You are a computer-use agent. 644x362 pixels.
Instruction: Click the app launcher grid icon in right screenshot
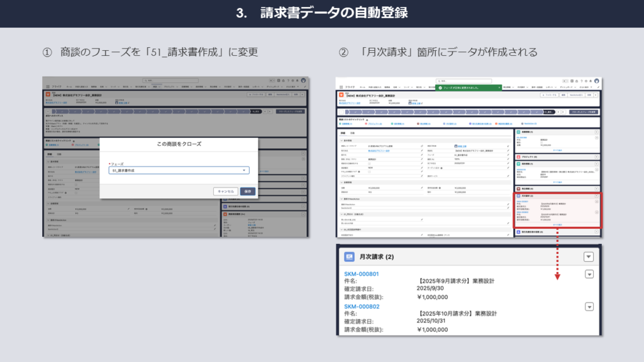(340, 86)
